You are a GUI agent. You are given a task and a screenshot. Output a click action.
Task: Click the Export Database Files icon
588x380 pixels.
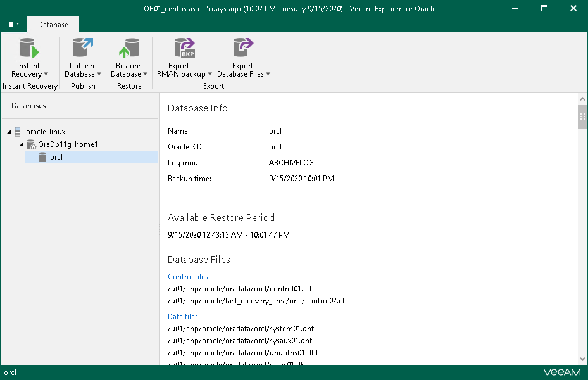243,47
